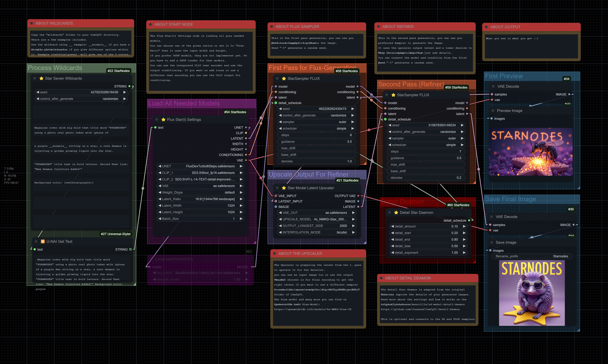Collapse the Preview Image node via its dot
The image size is (608, 364).
click(x=493, y=111)
